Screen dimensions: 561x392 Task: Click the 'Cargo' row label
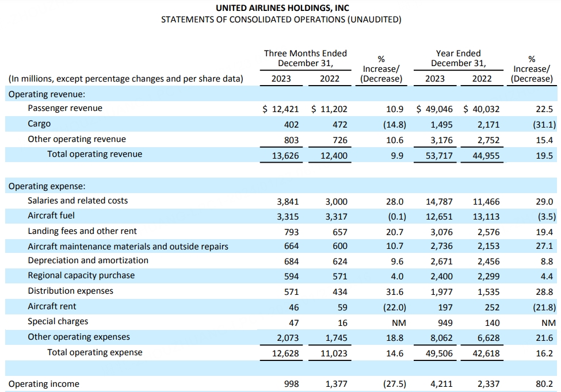[39, 124]
